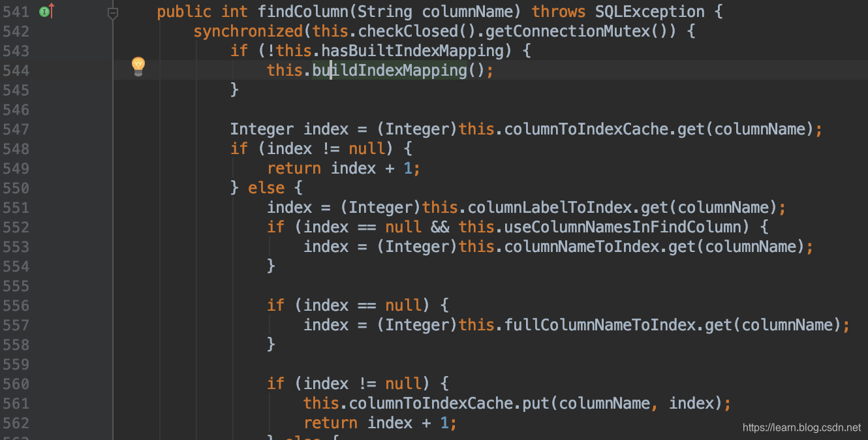Click the synchronized keyword
868x440 pixels.
click(x=248, y=31)
